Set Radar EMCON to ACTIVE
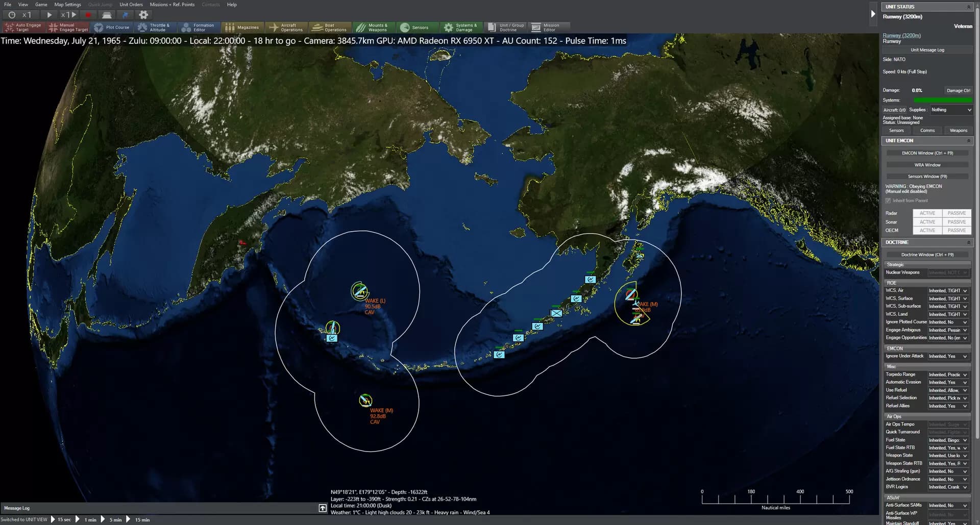Screen dimensions: 980x525 (927, 213)
